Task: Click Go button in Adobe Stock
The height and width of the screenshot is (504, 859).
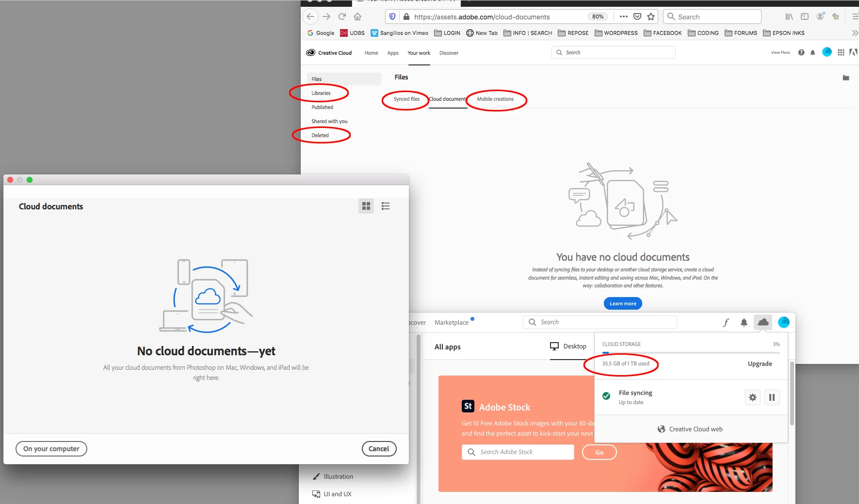Action: pos(600,452)
